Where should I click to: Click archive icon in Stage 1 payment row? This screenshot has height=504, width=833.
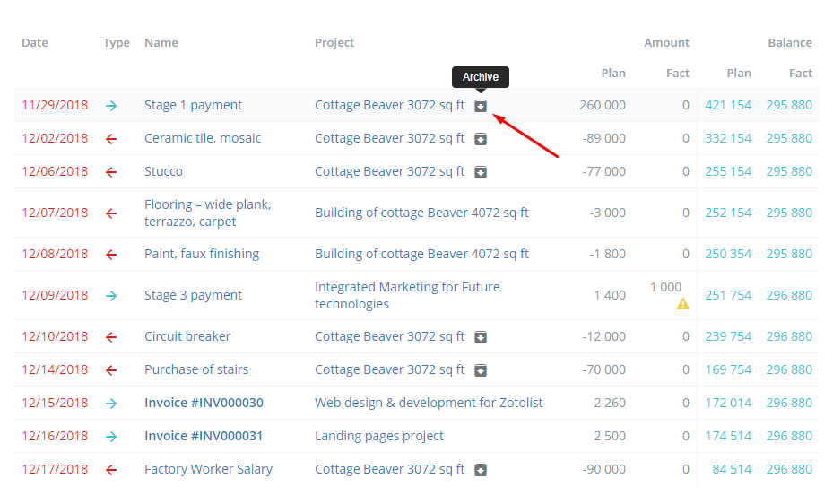(x=481, y=106)
